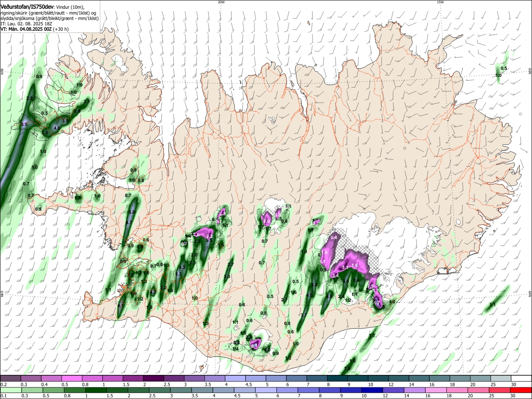Click the pale green 0.1 rain scale swatch
532x399 pixels.
click(11, 390)
